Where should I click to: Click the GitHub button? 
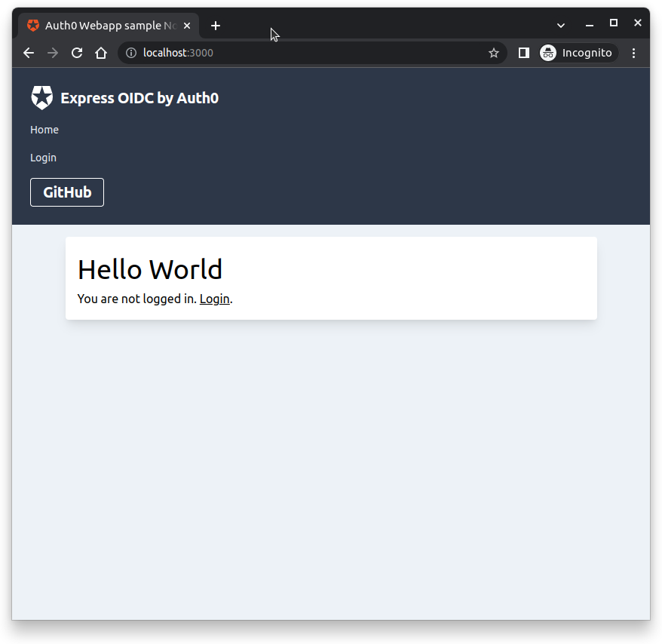coord(66,192)
